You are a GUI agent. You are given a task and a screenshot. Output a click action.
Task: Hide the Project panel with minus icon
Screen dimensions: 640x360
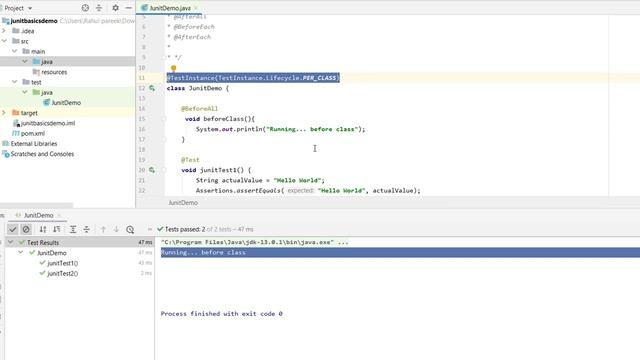tap(129, 8)
